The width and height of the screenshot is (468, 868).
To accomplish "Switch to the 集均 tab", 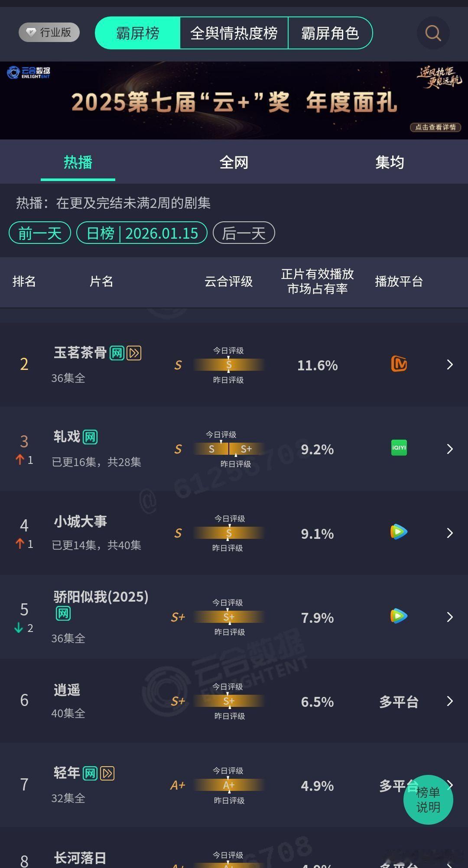I will [x=390, y=162].
